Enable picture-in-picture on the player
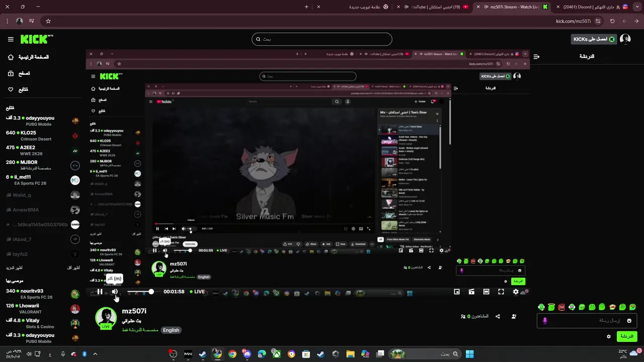 (457, 292)
